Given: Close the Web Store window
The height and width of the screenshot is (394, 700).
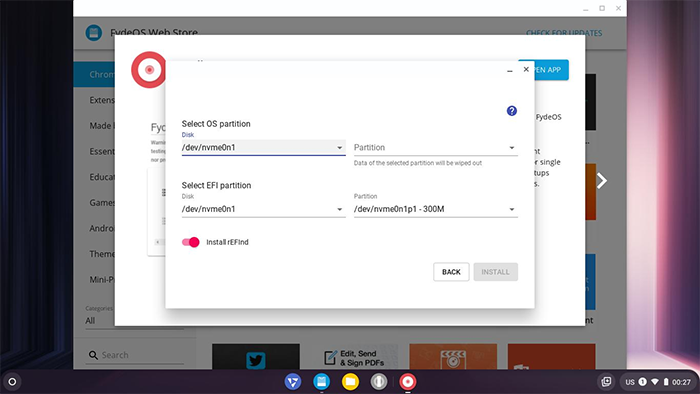Looking at the screenshot, I should (x=618, y=8).
